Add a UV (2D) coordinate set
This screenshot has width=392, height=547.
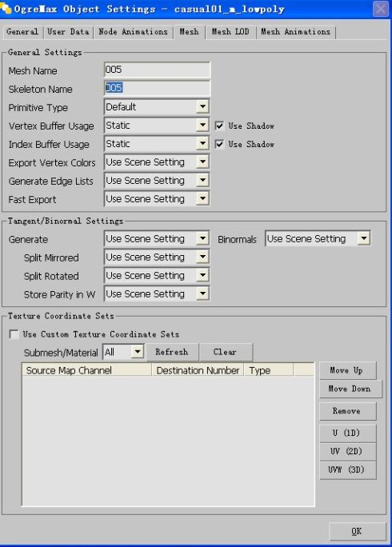[348, 451]
